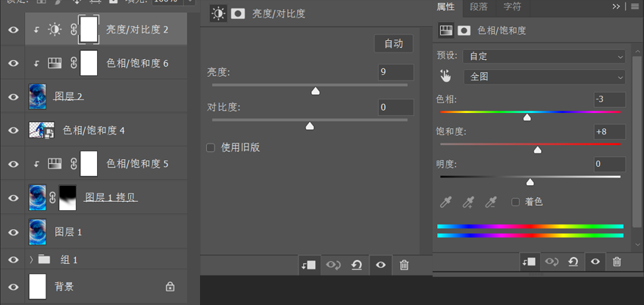
Task: Click the adjustment icon on 色相/饱和度 5 layer
Action: coord(55,164)
